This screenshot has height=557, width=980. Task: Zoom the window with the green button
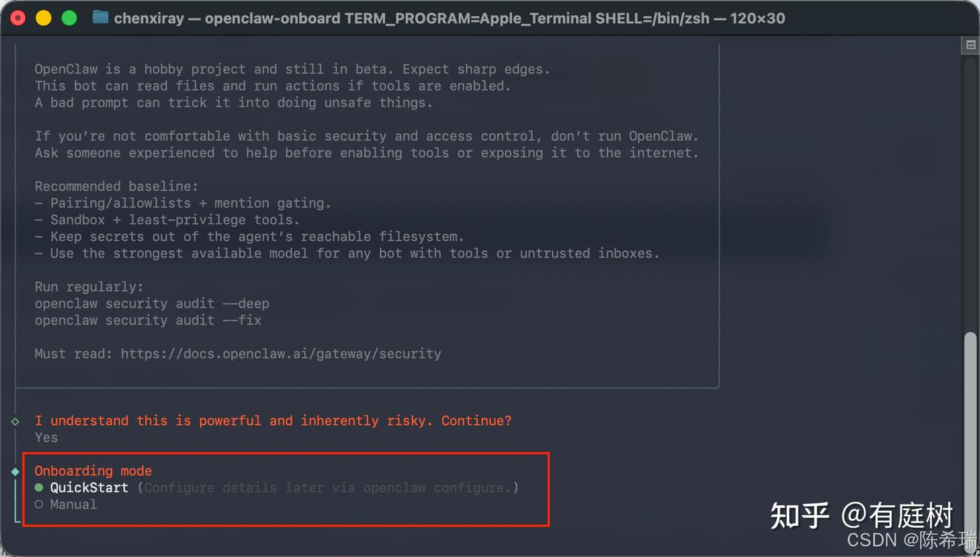pyautogui.click(x=69, y=18)
